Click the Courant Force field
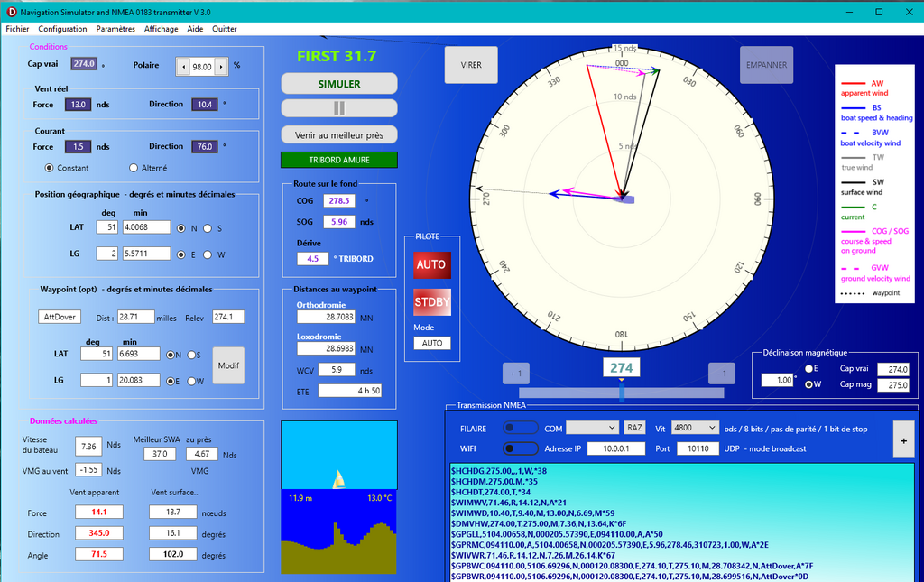 coord(78,147)
